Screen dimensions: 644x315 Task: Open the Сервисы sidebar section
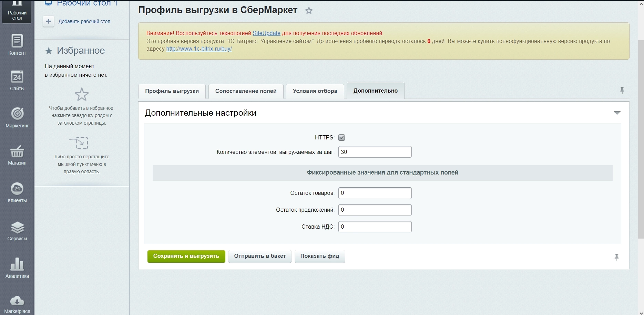[17, 231]
